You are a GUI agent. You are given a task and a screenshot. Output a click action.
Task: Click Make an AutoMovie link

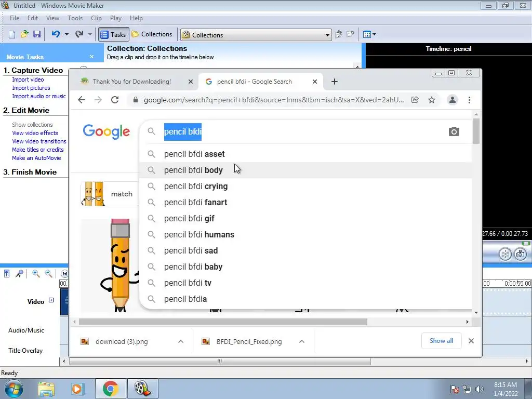pyautogui.click(x=36, y=158)
